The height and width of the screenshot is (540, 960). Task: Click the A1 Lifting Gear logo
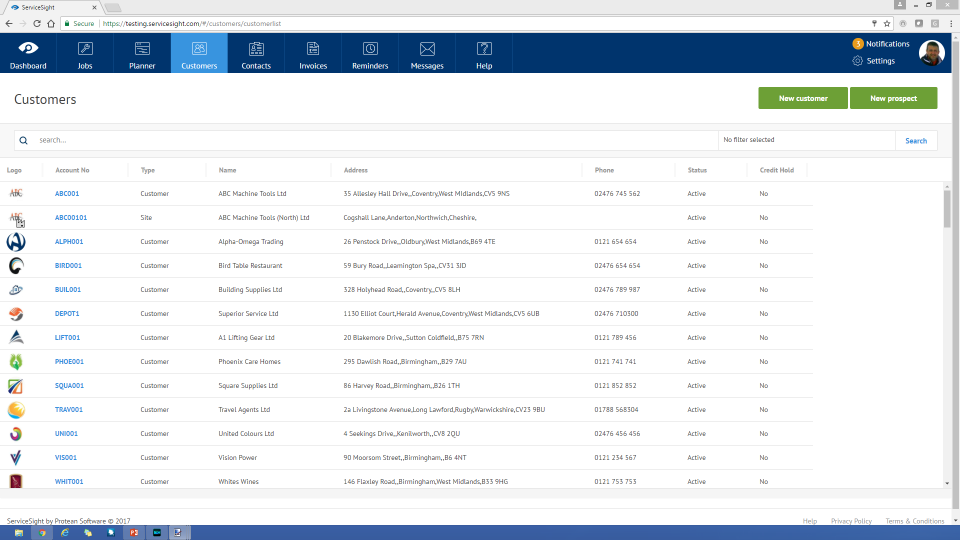tap(16, 337)
